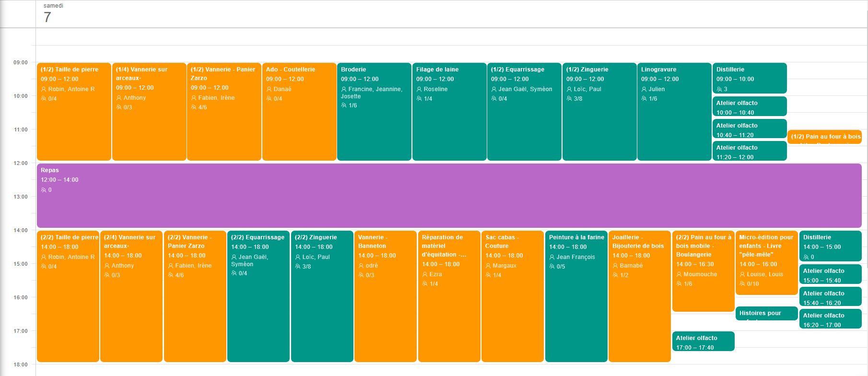Click the person icon beside Jean François
Image resolution: width=868 pixels, height=376 pixels.
click(x=552, y=257)
